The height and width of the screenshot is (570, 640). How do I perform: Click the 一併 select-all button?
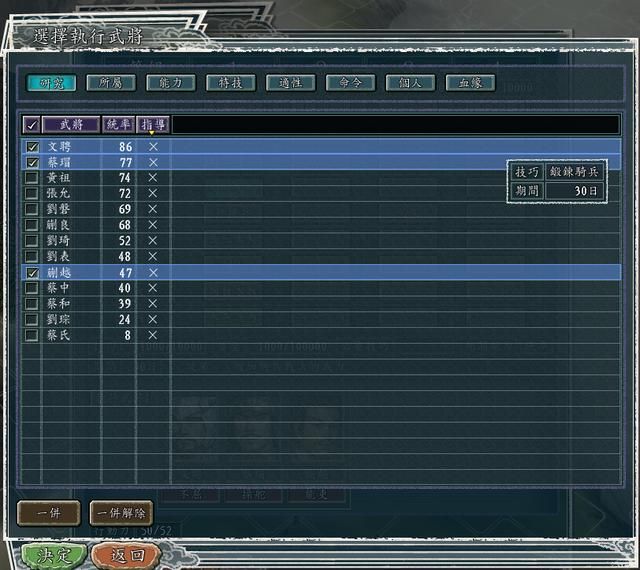[x=48, y=512]
